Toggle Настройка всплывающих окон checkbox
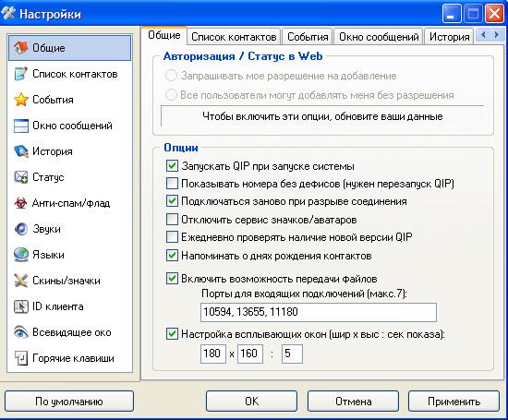 [172, 334]
